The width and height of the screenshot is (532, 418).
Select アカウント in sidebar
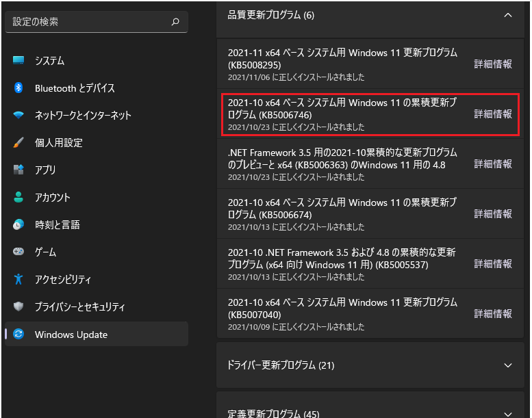pos(97,197)
